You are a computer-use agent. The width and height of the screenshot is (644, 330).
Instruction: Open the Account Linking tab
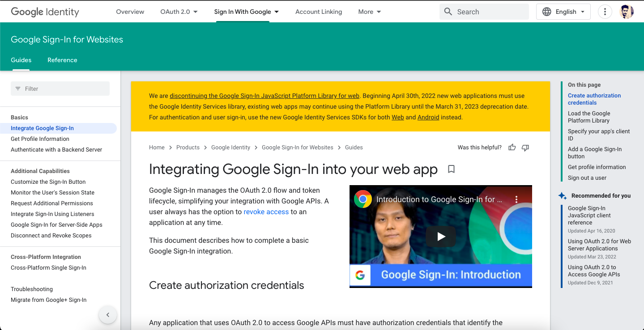(x=319, y=12)
